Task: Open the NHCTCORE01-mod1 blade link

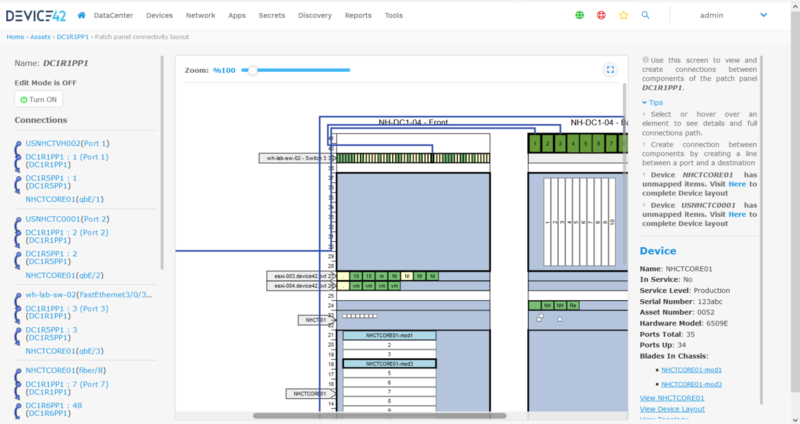Action: (x=691, y=370)
